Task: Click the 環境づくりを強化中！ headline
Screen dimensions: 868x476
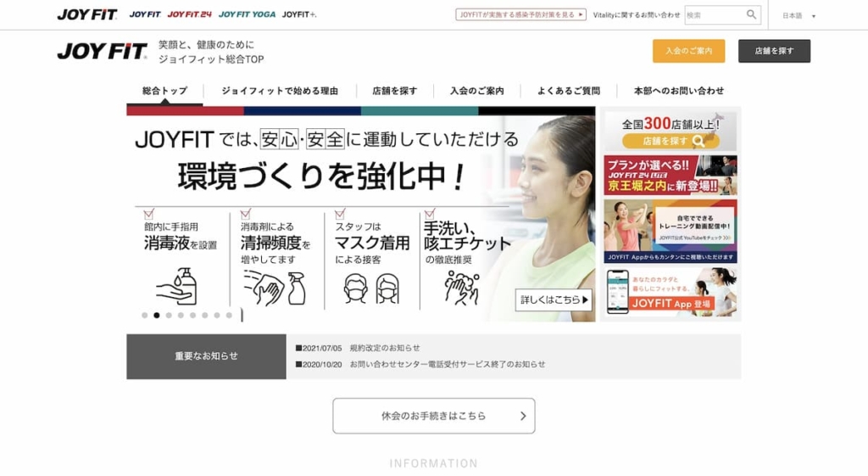Action: pyautogui.click(x=321, y=176)
